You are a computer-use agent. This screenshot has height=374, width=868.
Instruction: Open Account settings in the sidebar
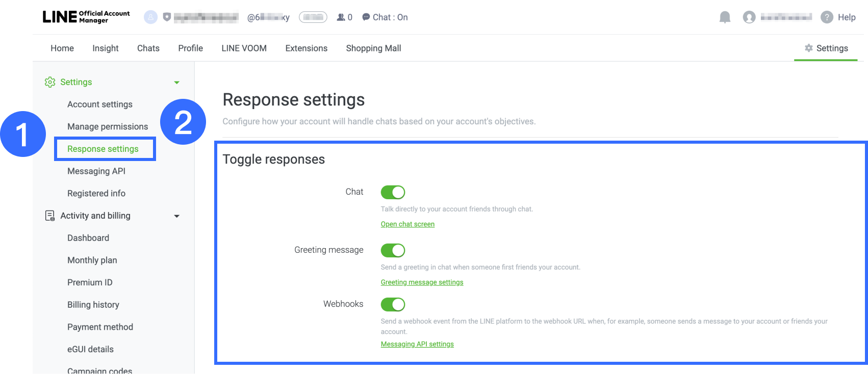click(100, 104)
